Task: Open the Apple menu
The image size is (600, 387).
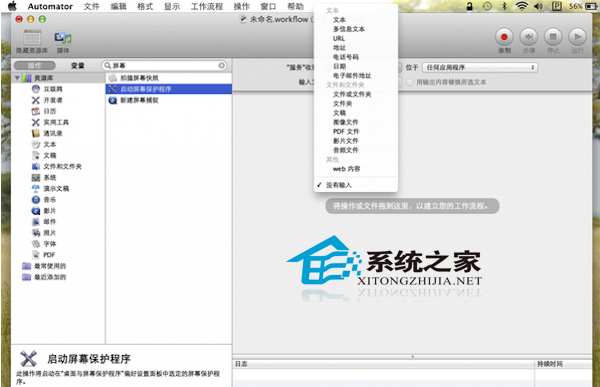Action: click(x=13, y=6)
